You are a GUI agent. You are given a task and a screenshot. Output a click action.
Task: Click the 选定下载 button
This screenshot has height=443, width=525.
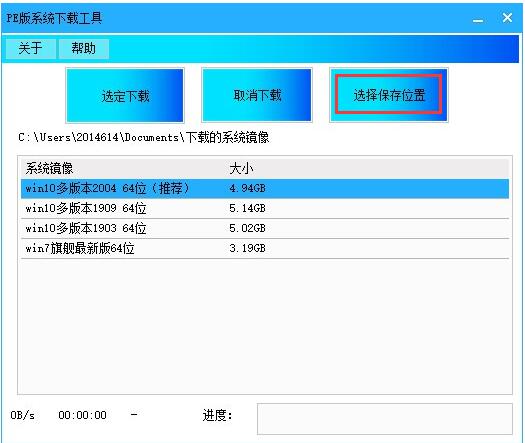click(125, 95)
